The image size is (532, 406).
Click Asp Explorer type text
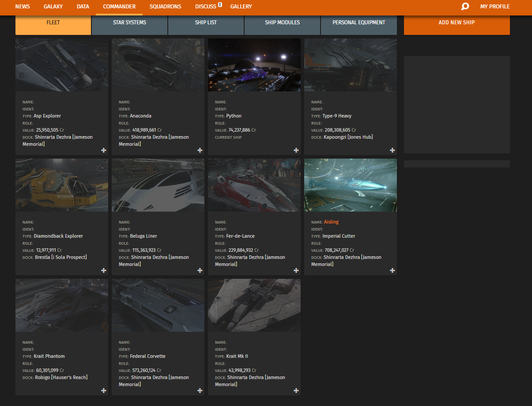pyautogui.click(x=47, y=116)
